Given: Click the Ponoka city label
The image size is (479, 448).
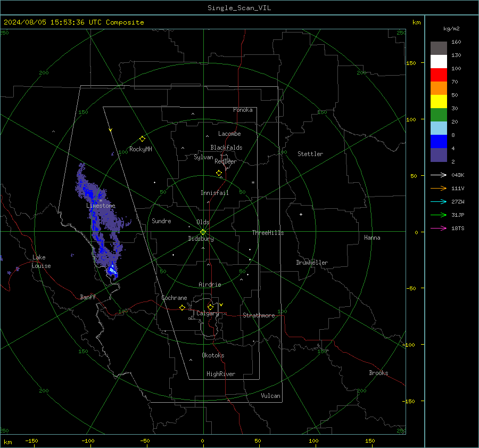Looking at the screenshot, I should (243, 110).
